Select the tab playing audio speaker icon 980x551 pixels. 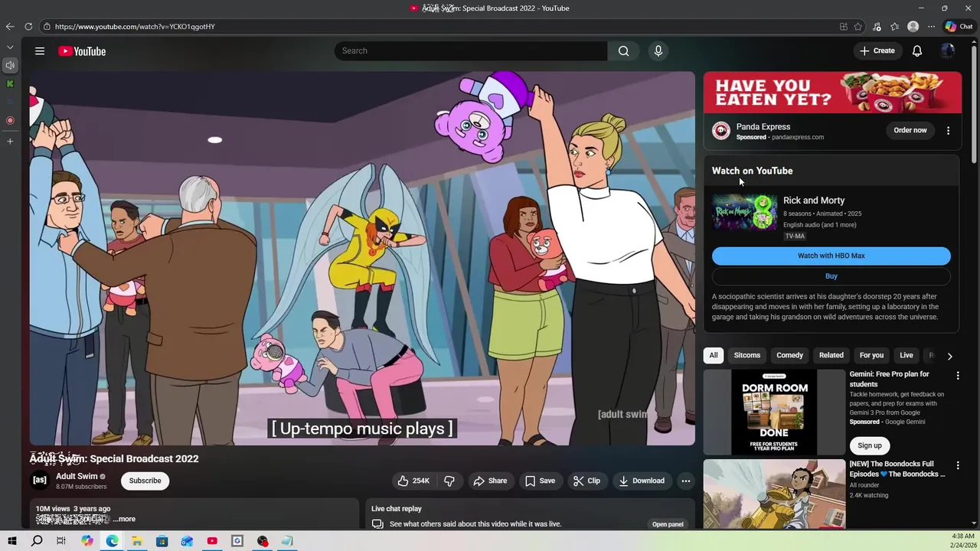pos(10,66)
